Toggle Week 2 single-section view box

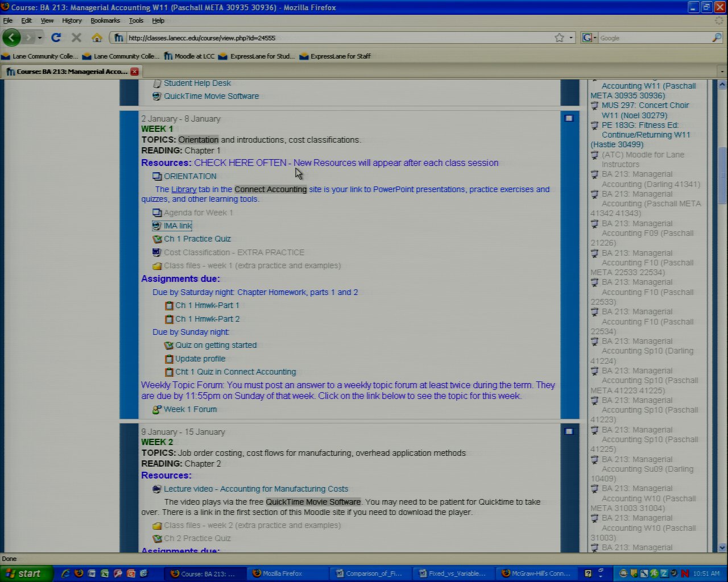pos(569,431)
